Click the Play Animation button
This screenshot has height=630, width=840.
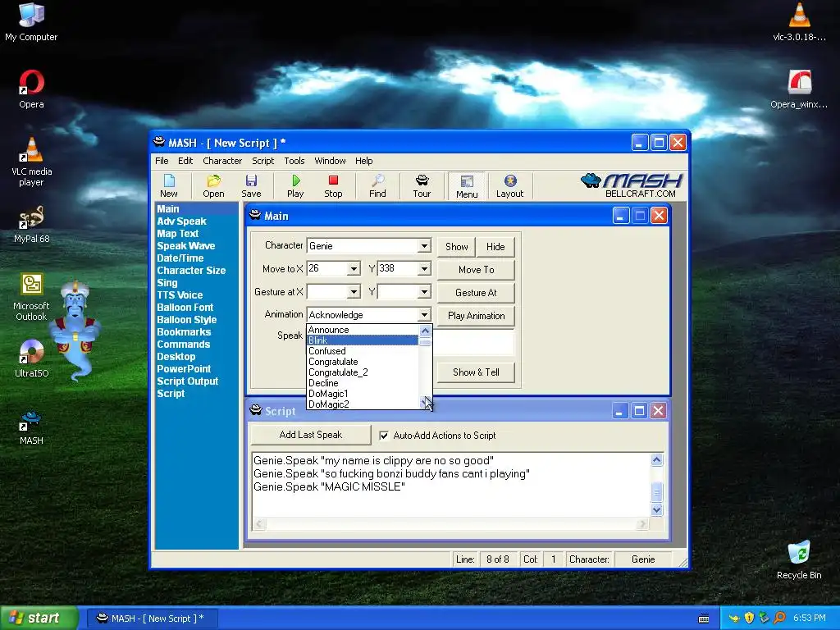[477, 316]
